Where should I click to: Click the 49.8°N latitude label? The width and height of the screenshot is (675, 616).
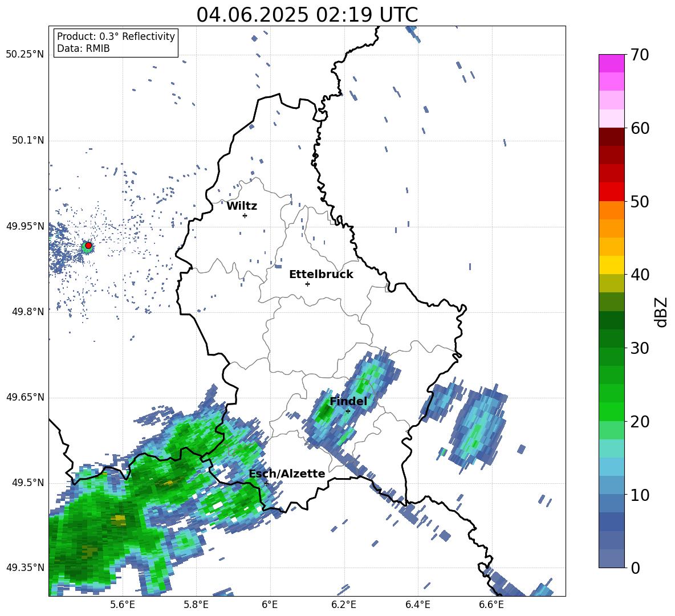(x=27, y=312)
